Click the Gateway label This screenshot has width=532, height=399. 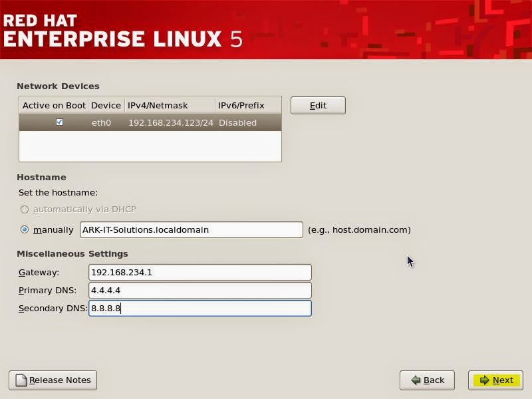pos(39,273)
